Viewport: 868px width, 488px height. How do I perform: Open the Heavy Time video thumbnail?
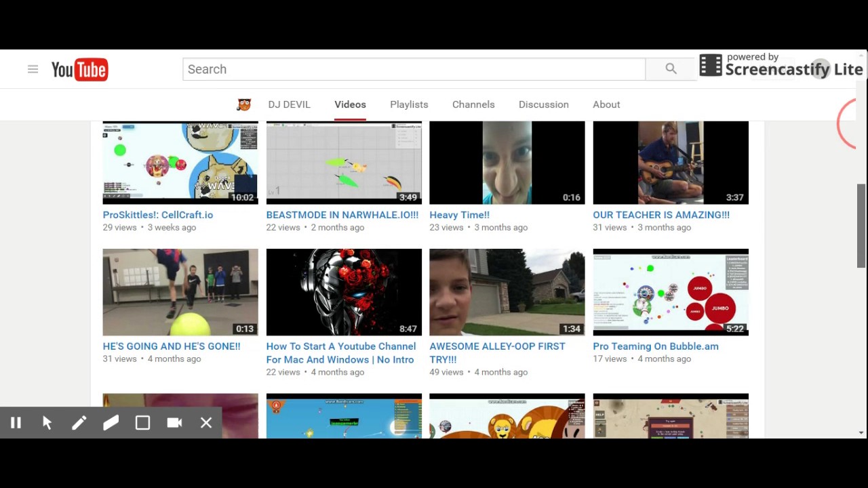coord(507,163)
